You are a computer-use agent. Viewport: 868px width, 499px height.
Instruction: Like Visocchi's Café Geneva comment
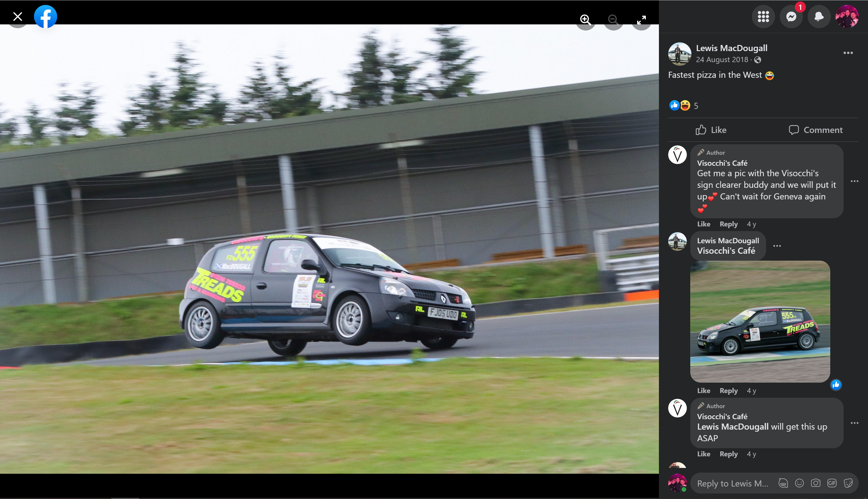[703, 224]
